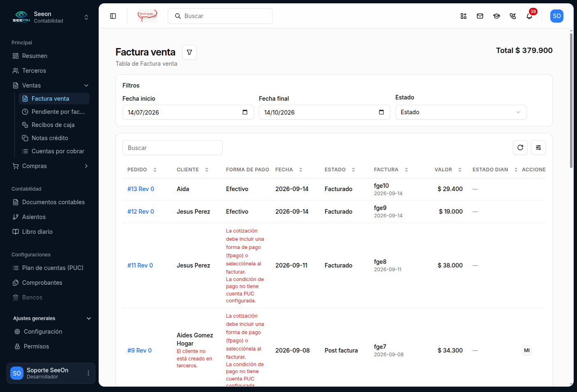Expand the Compras menu section
577x392 pixels.
[x=86, y=166]
